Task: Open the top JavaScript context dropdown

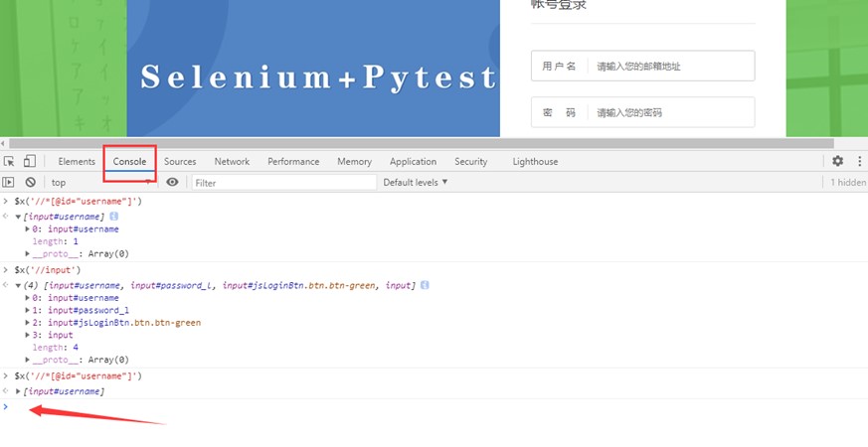Action: (101, 182)
